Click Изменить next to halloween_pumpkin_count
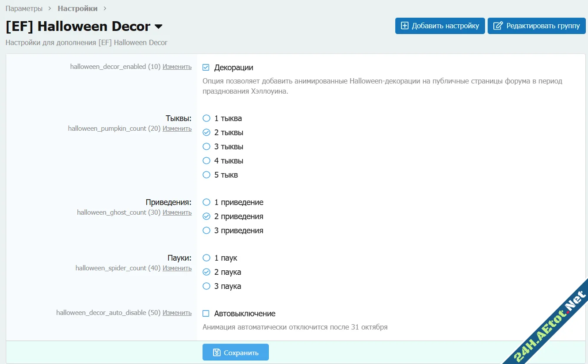The image size is (588, 364). (177, 129)
